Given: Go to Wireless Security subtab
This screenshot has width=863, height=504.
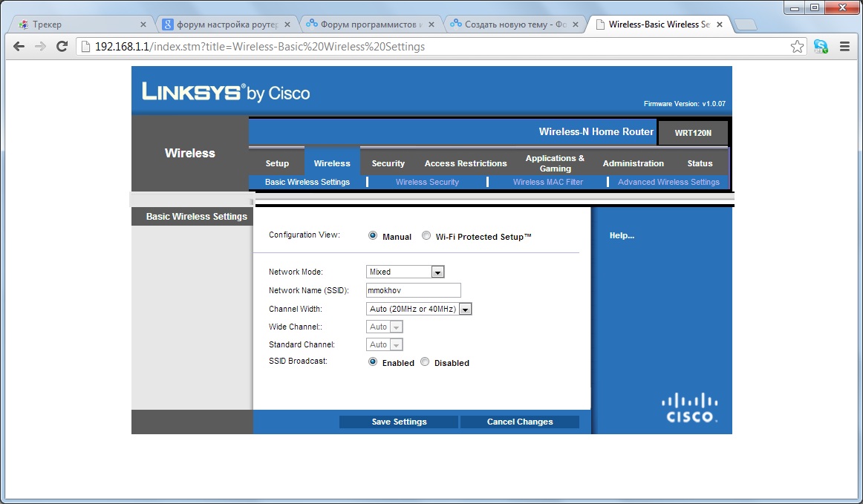Looking at the screenshot, I should (x=427, y=182).
